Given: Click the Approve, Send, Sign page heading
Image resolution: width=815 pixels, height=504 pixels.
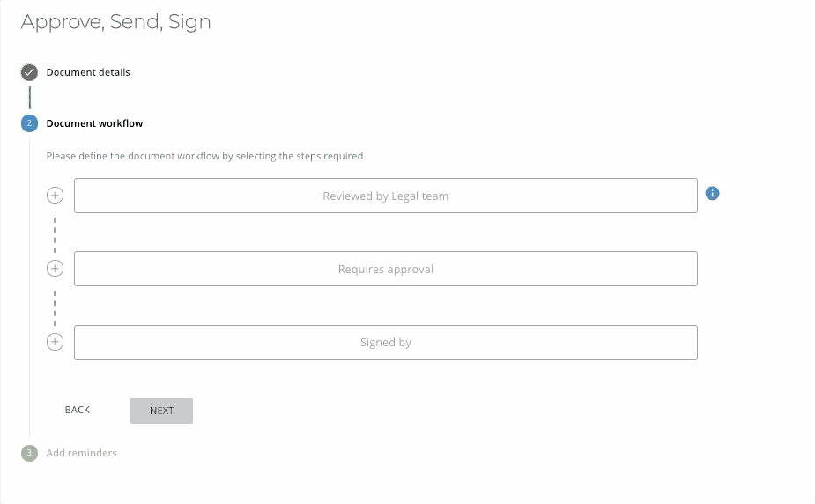Looking at the screenshot, I should tap(116, 22).
